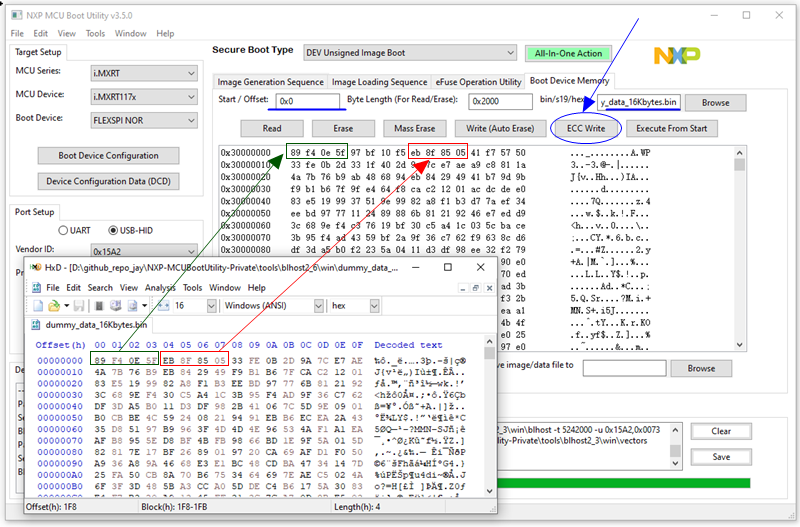The height and width of the screenshot is (527, 800).
Task: Click the memory dump vertical scrollbar thumb
Action: click(x=739, y=165)
